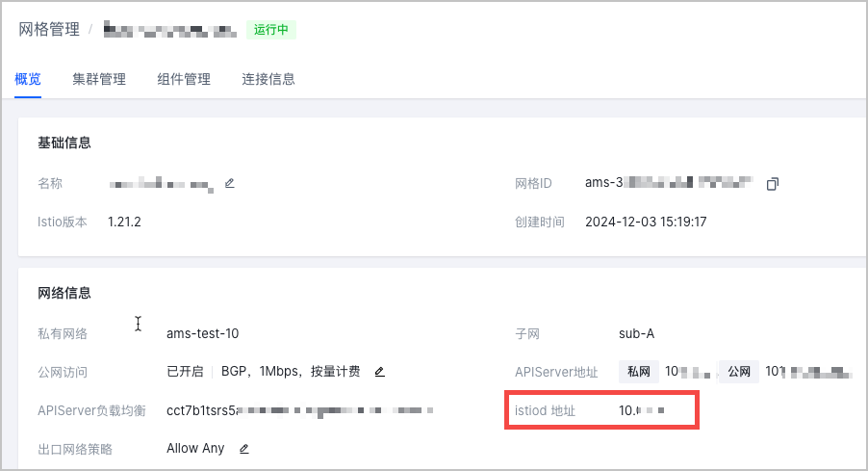Image resolution: width=868 pixels, height=471 pixels.
Task: Open the 集群管理 tab
Action: coord(99,79)
